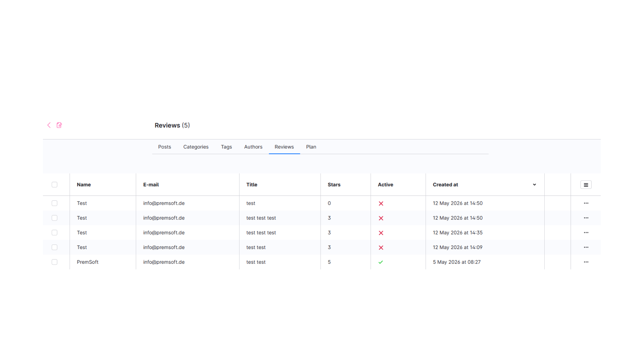
Task: Check the box for second 14:50 review
Action: coord(54,218)
